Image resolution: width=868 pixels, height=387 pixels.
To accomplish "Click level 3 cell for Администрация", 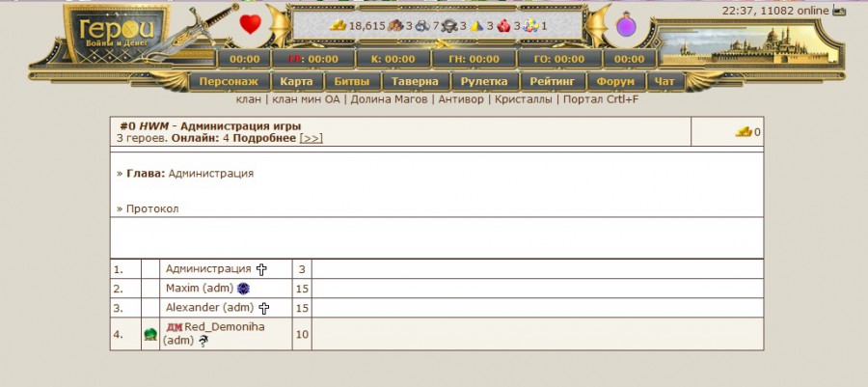I will (302, 269).
